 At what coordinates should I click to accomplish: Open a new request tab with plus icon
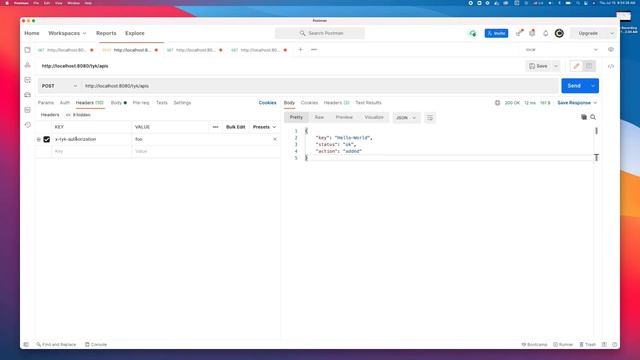300,50
